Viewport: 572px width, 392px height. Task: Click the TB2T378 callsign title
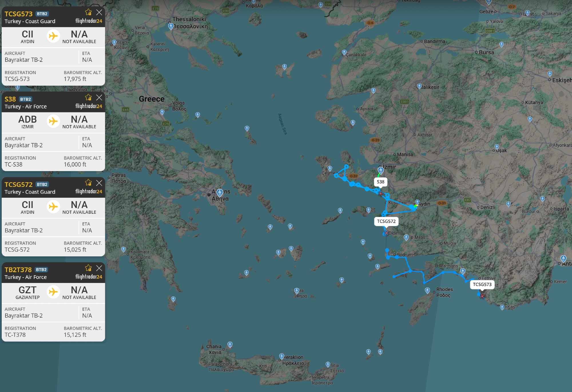coord(18,270)
